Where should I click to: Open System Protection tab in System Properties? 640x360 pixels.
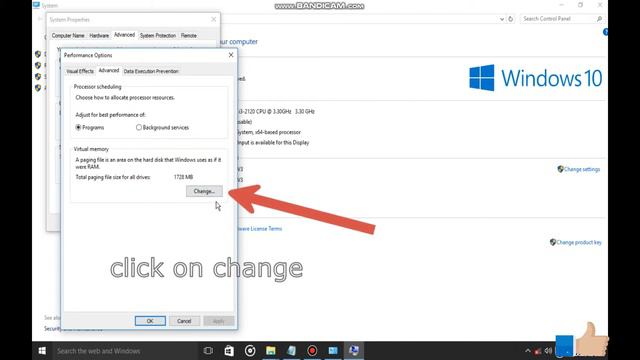(158, 36)
